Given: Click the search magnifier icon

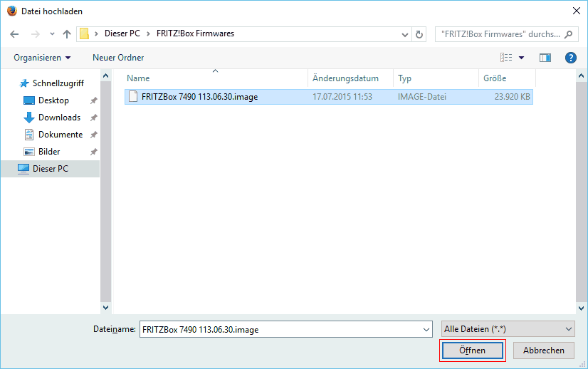Looking at the screenshot, I should [x=569, y=34].
